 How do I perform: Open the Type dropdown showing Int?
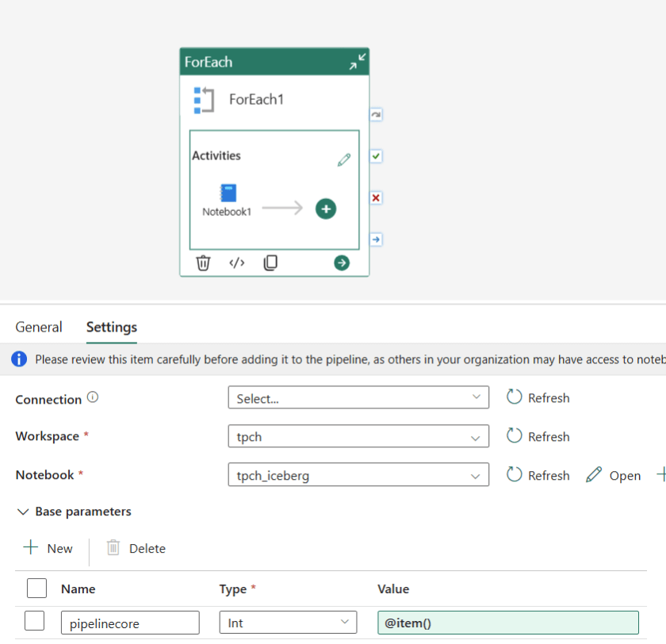[x=288, y=622]
